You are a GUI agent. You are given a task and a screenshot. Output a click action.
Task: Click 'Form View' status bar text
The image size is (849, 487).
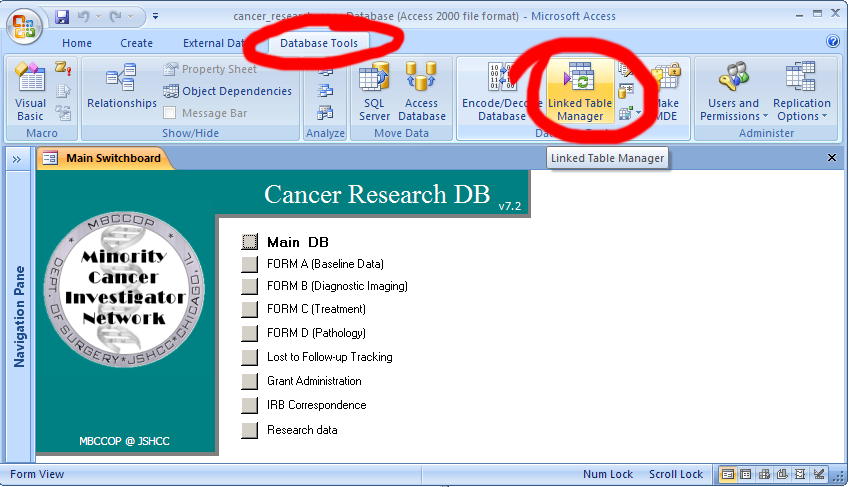pos(37,474)
